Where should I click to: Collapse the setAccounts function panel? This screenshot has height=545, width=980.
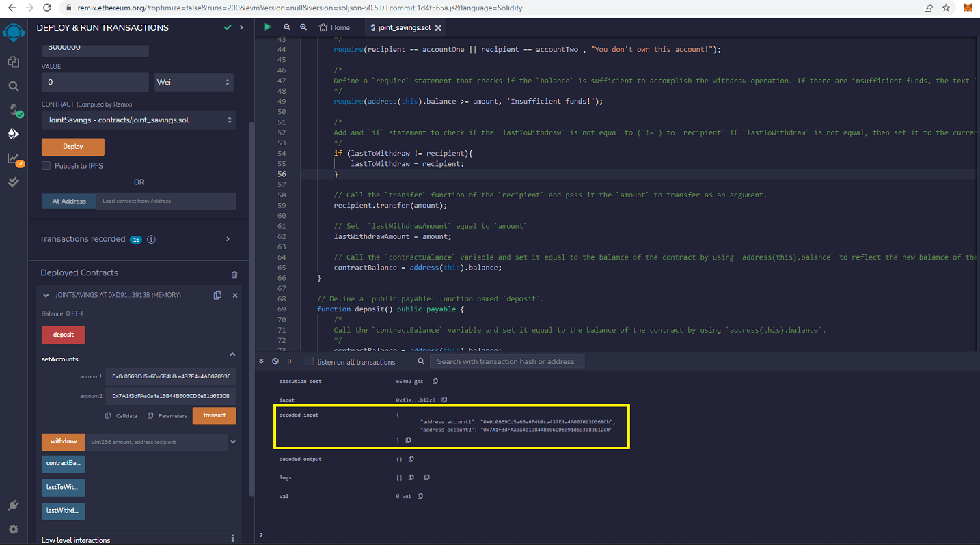point(232,354)
